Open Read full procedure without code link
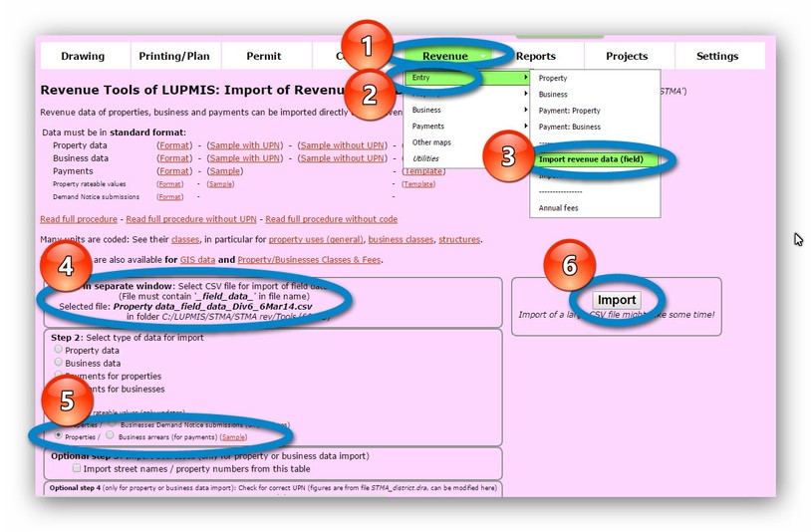811x532 pixels. [332, 219]
